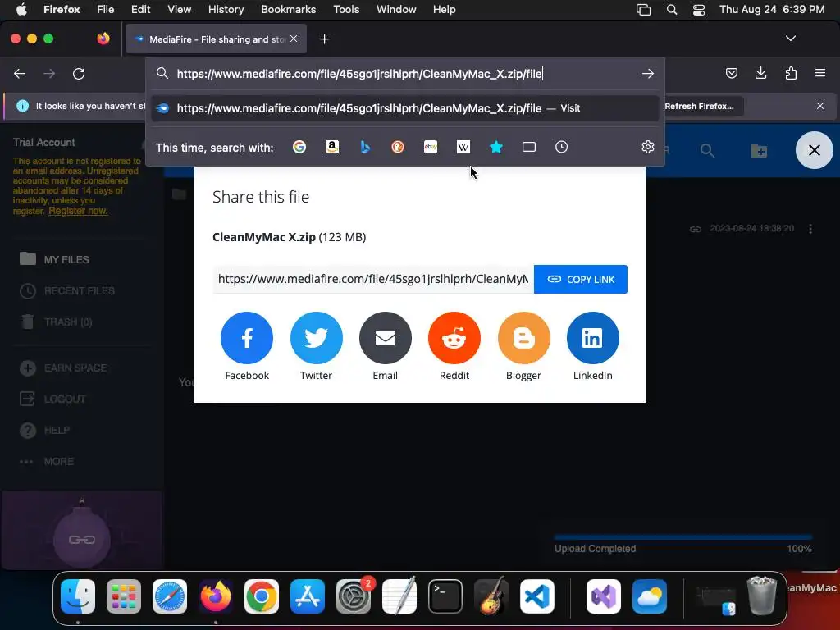Open search settings gear icon
The height and width of the screenshot is (630, 840).
pyautogui.click(x=648, y=147)
